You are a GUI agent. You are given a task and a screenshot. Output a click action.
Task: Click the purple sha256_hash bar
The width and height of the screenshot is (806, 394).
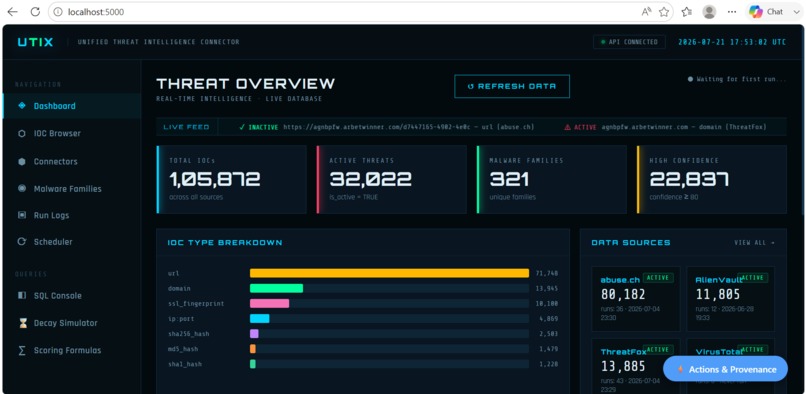click(x=254, y=334)
